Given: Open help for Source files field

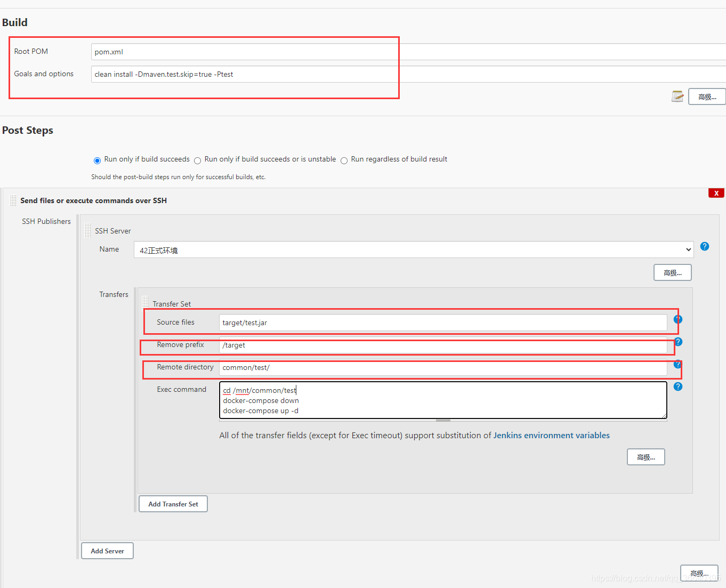Looking at the screenshot, I should [678, 319].
